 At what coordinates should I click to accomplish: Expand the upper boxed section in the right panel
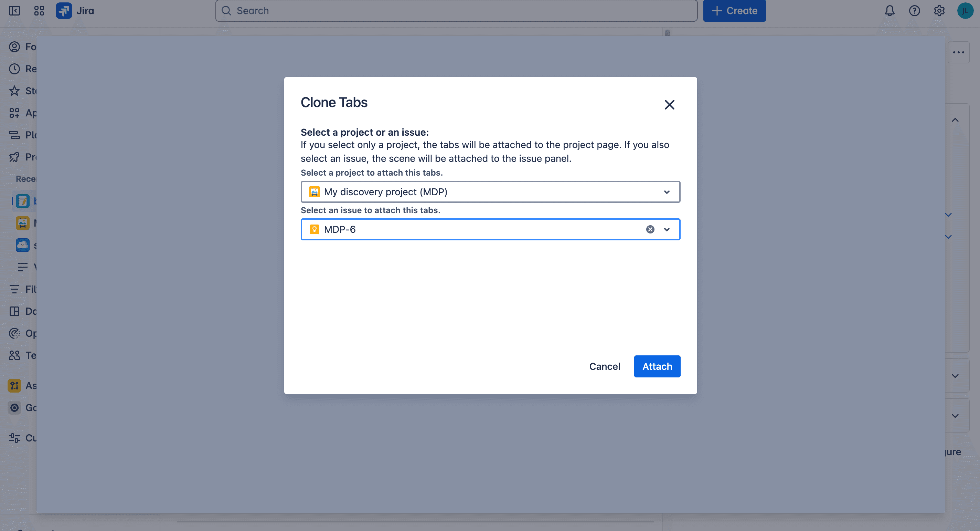tap(955, 376)
